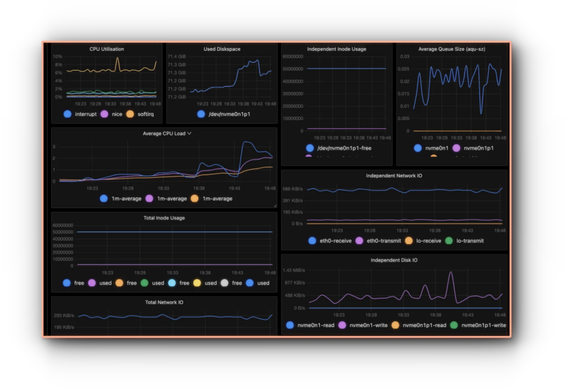
Task: Click the orange dot beside nvme0n1p1-read
Action: (x=395, y=325)
